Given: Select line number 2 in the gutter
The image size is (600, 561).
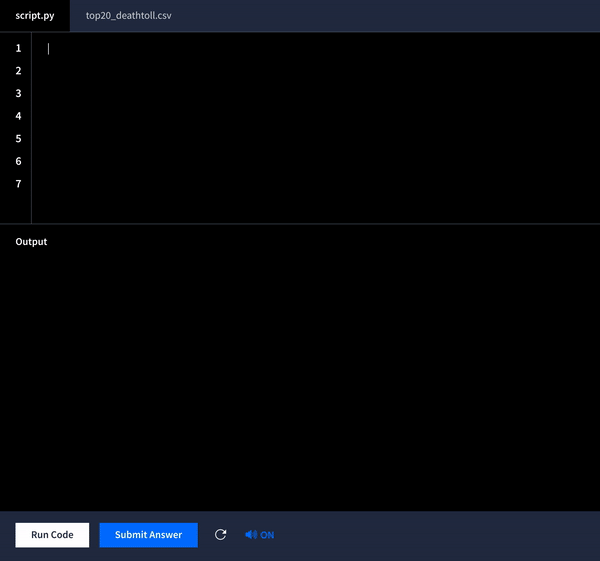Looking at the screenshot, I should 18,71.
